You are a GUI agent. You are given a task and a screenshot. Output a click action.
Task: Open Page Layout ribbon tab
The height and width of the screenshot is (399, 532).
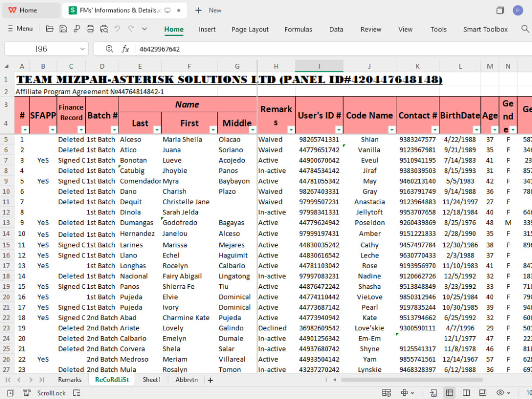pyautogui.click(x=250, y=29)
